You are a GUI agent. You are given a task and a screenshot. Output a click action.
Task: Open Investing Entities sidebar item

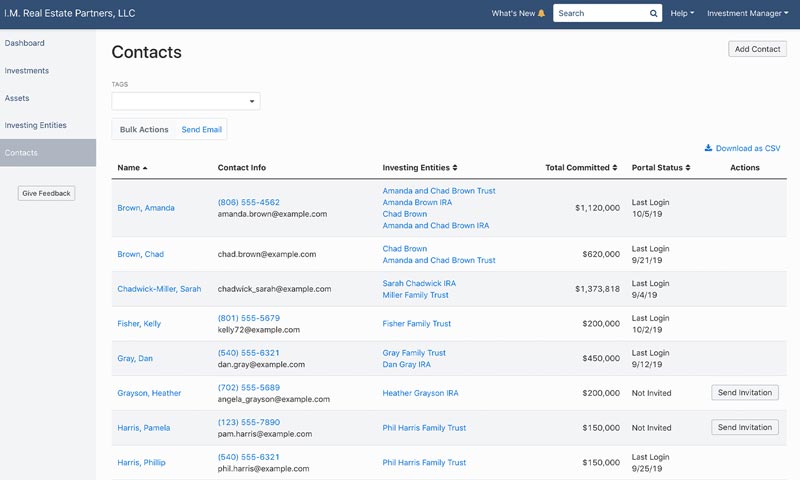click(36, 125)
